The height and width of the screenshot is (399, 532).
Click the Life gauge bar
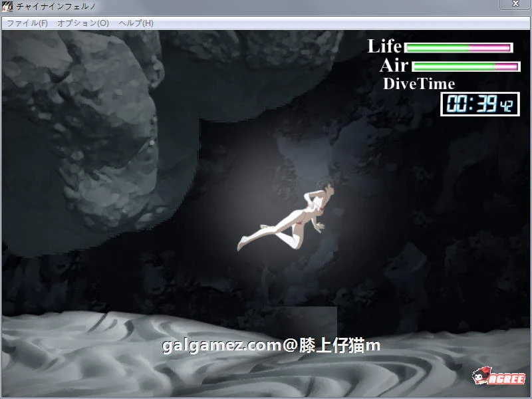(458, 48)
